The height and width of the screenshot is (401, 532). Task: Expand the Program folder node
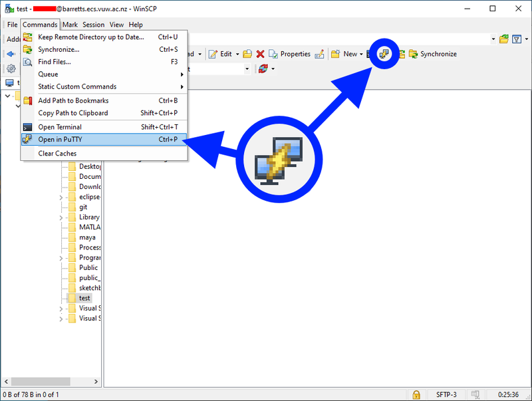pos(61,258)
